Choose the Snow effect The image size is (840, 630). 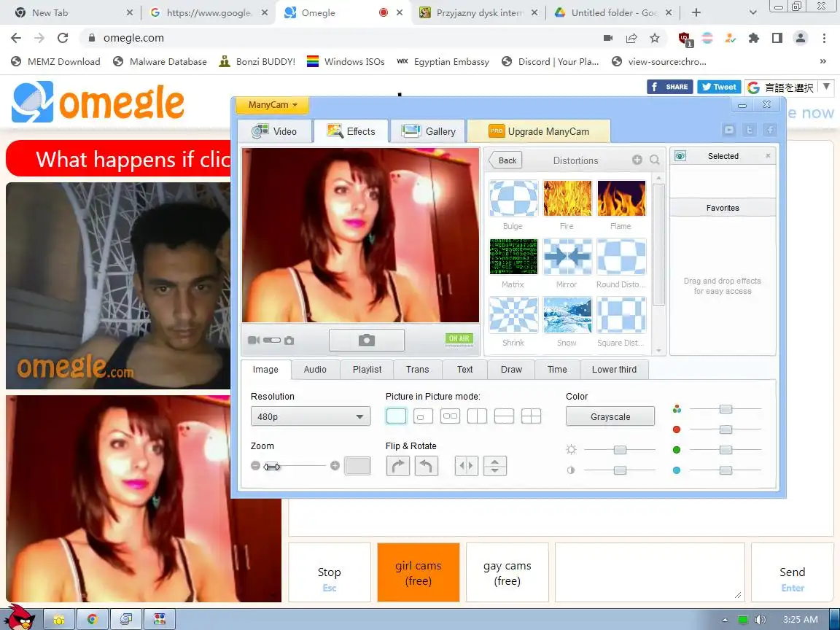point(567,314)
